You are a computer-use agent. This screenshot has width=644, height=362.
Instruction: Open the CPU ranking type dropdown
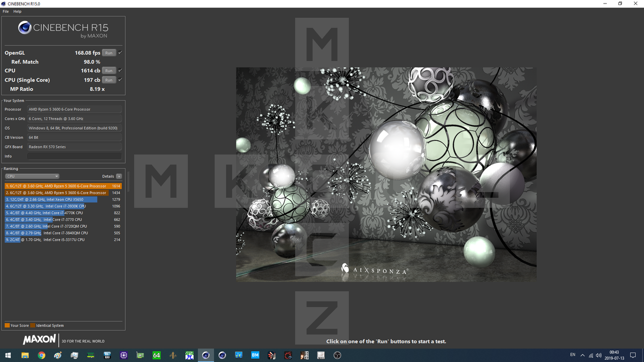32,176
